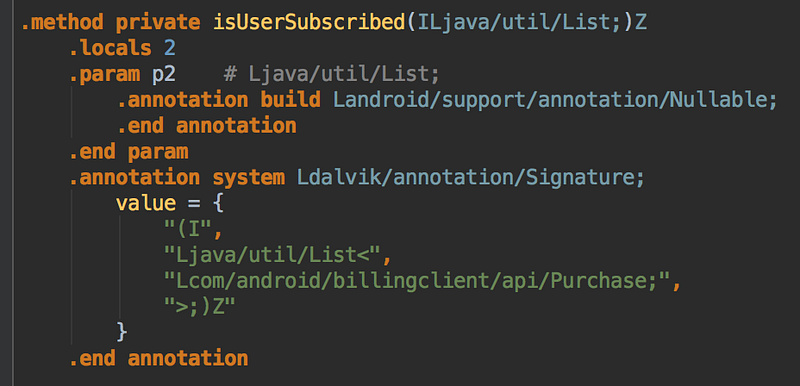
Task: Click the "(I" string literal
Action: pos(188,229)
